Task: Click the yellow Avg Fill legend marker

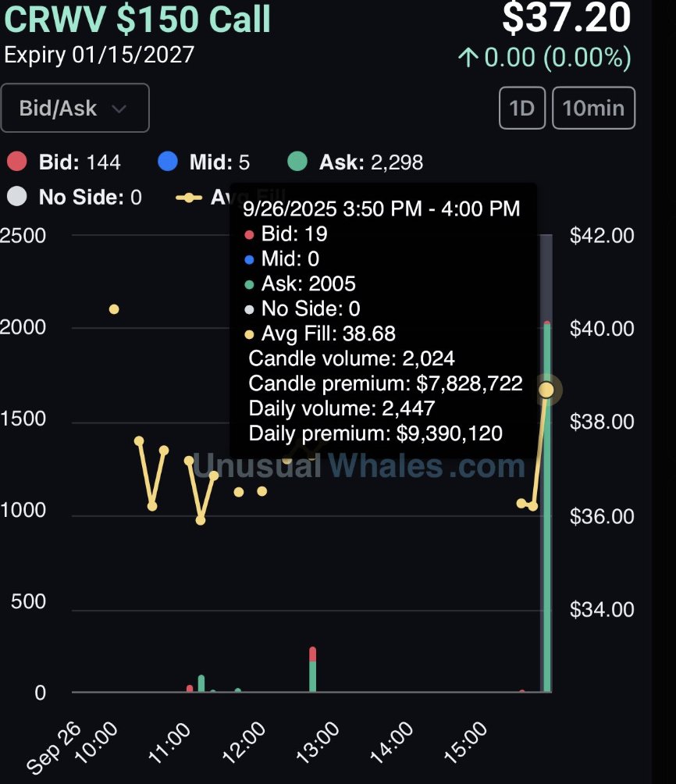Action: [188, 198]
